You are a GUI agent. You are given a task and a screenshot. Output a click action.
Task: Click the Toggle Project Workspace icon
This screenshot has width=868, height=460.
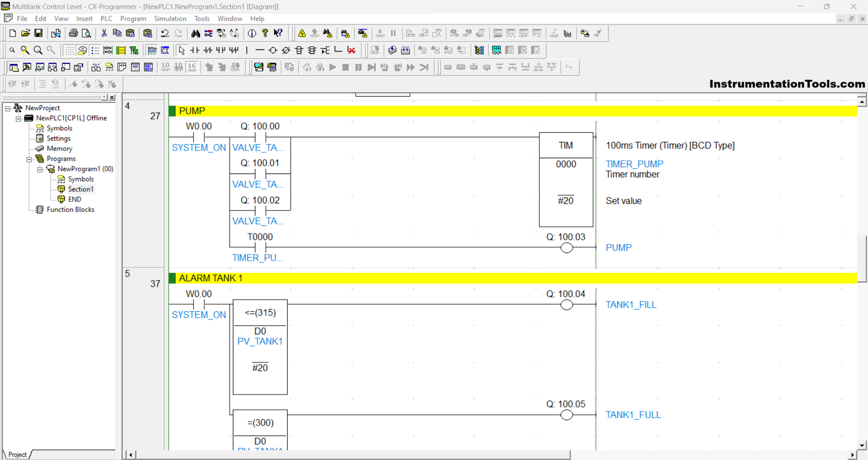pos(14,67)
